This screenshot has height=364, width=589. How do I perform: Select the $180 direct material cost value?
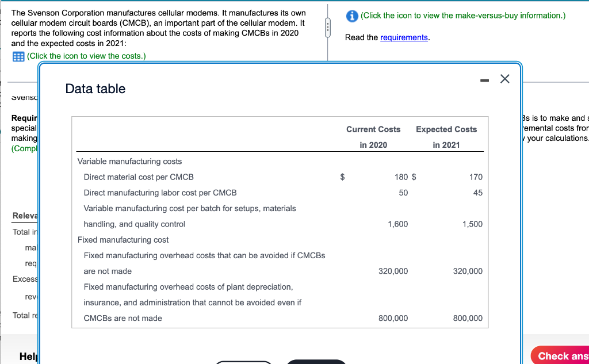pyautogui.click(x=400, y=177)
